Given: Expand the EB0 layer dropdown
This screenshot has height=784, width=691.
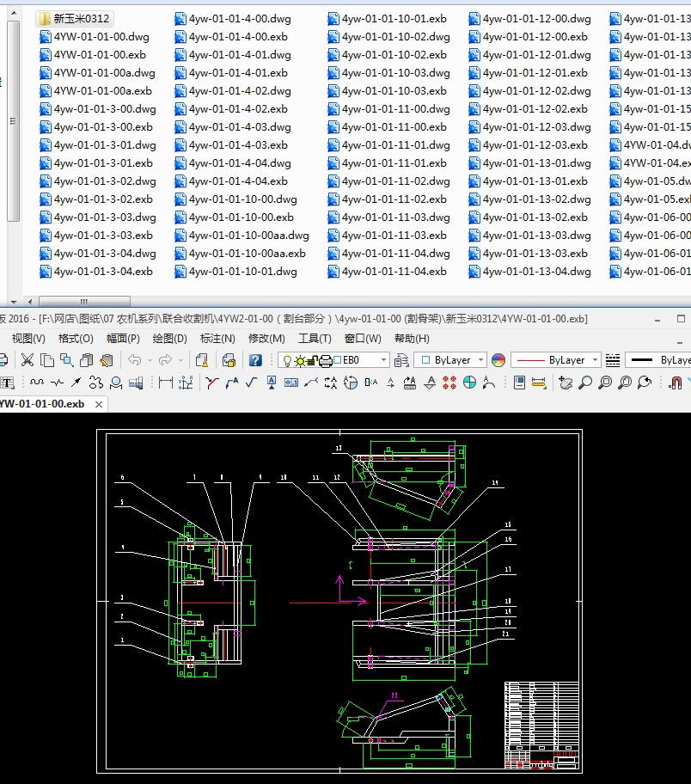Looking at the screenshot, I should [382, 360].
